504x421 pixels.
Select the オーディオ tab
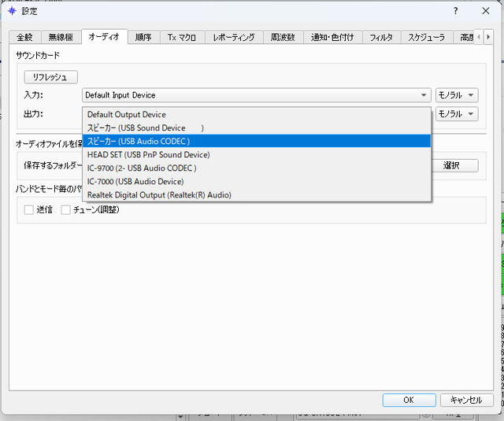click(104, 37)
